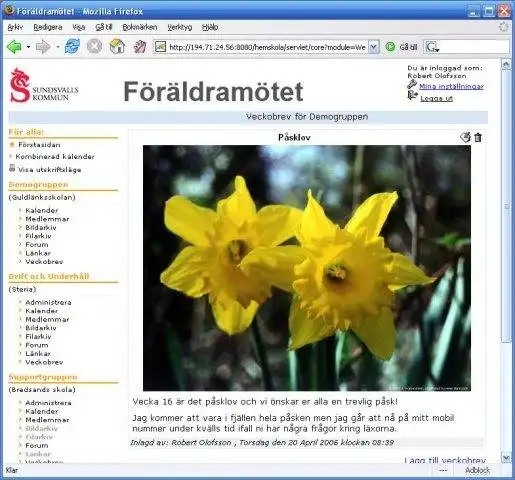Click the green Go icon beside Gå till
This screenshot has height=480, width=515.
click(390, 47)
